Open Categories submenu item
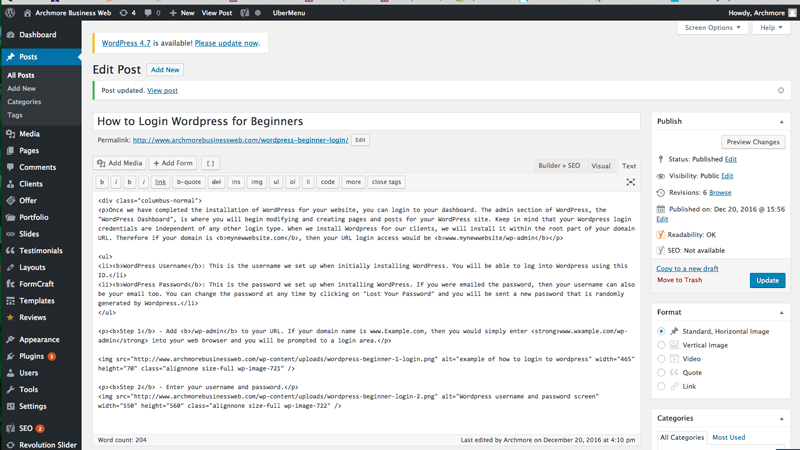Viewport: 800px width, 450px height. coord(24,102)
